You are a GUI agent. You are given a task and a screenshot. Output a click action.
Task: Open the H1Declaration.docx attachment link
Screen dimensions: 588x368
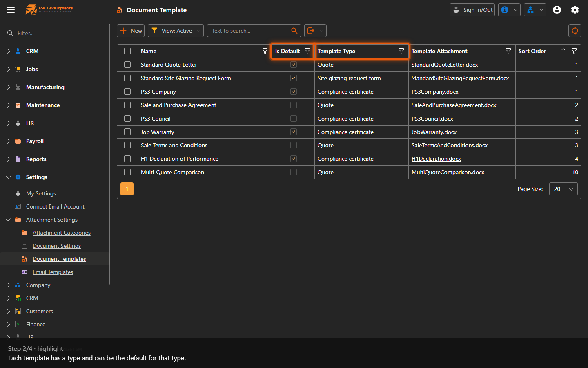point(436,159)
